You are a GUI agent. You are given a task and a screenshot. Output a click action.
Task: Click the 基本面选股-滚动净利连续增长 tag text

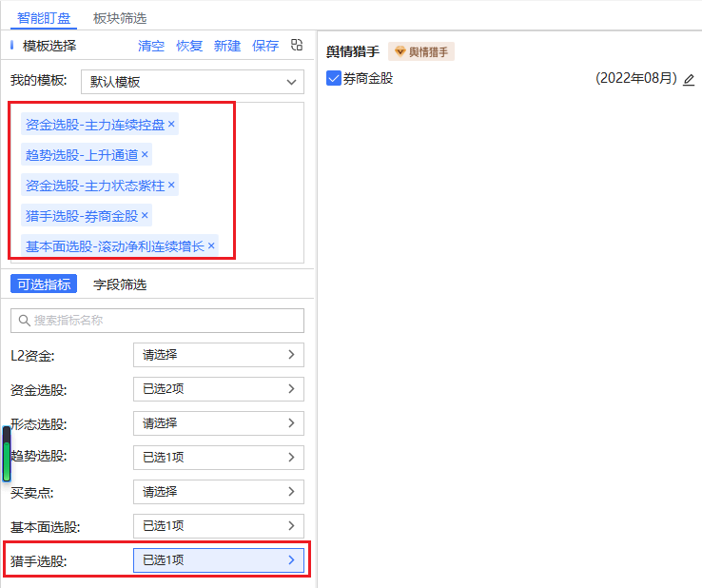coord(115,246)
